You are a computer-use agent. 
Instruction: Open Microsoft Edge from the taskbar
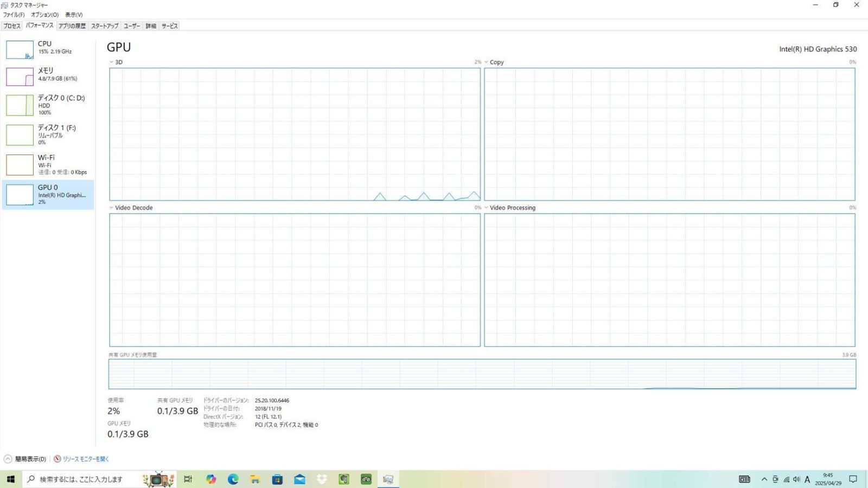coord(233,479)
